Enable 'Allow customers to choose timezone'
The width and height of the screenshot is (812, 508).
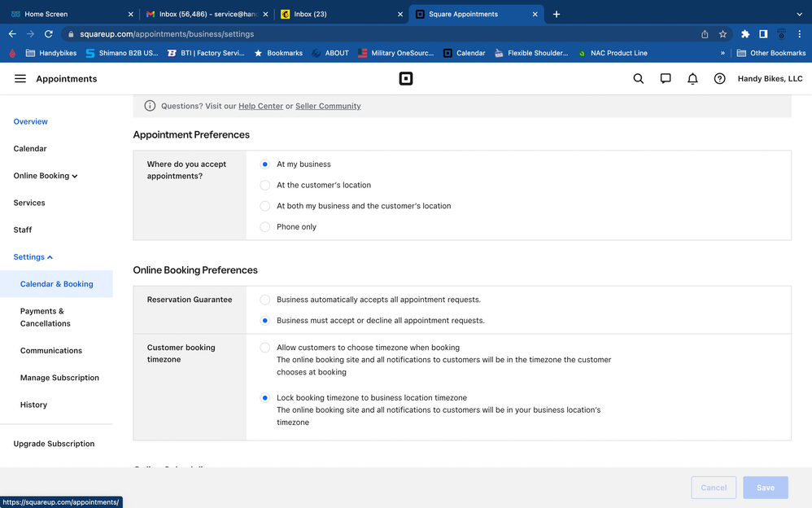coord(265,348)
